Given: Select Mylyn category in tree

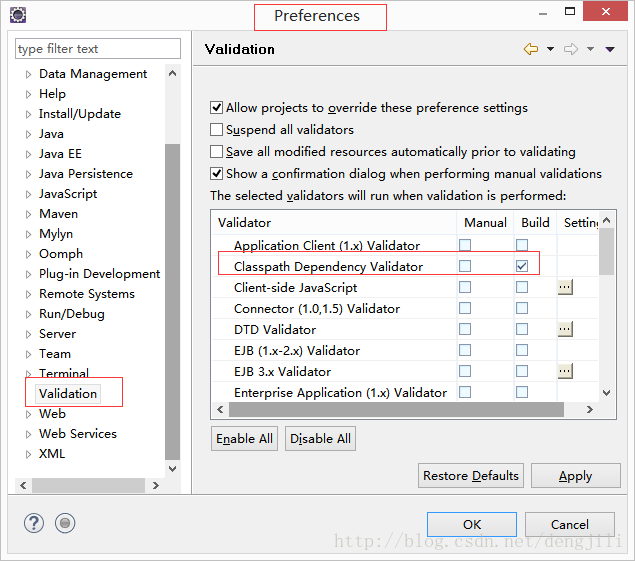Looking at the screenshot, I should (56, 234).
